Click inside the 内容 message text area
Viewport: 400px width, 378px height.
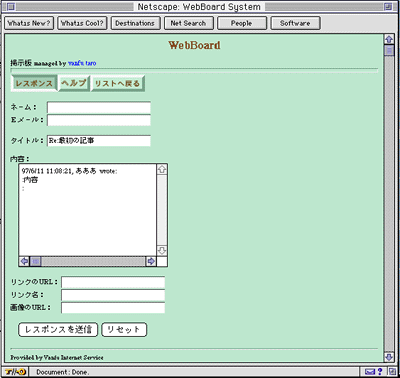[x=87, y=210]
